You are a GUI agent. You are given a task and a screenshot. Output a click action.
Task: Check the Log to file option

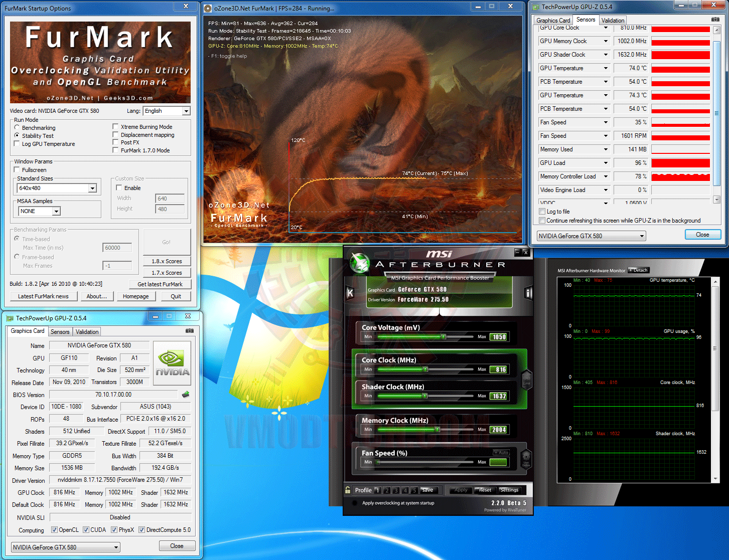pos(542,212)
